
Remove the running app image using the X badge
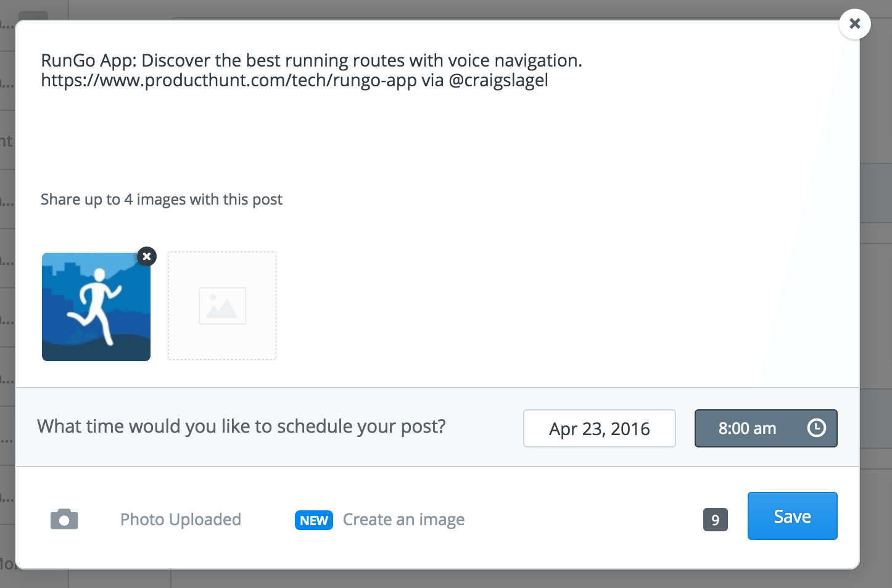click(x=146, y=256)
